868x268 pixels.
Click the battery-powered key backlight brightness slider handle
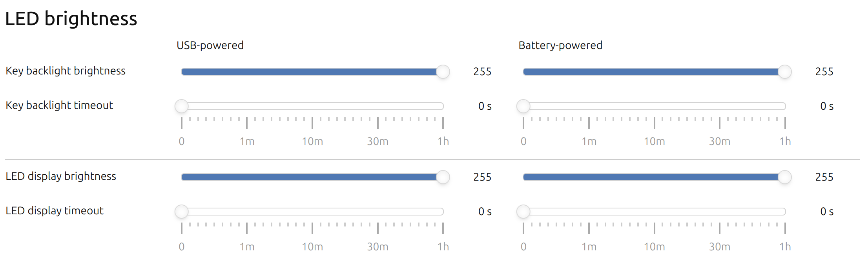coord(784,72)
